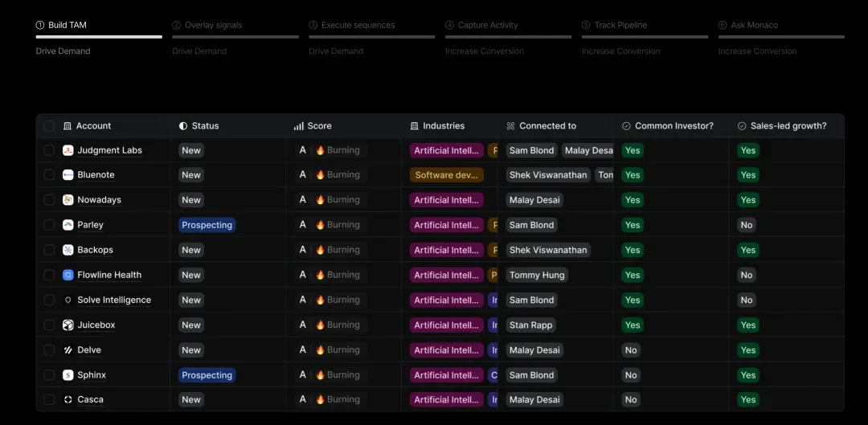Click the Bluenote company logo icon
868x425 pixels.
(x=68, y=175)
